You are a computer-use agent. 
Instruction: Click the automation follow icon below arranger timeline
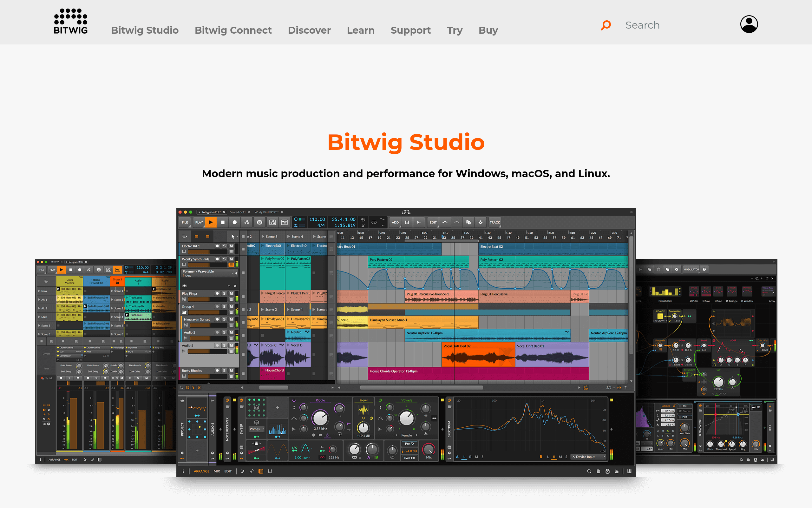(x=586, y=387)
